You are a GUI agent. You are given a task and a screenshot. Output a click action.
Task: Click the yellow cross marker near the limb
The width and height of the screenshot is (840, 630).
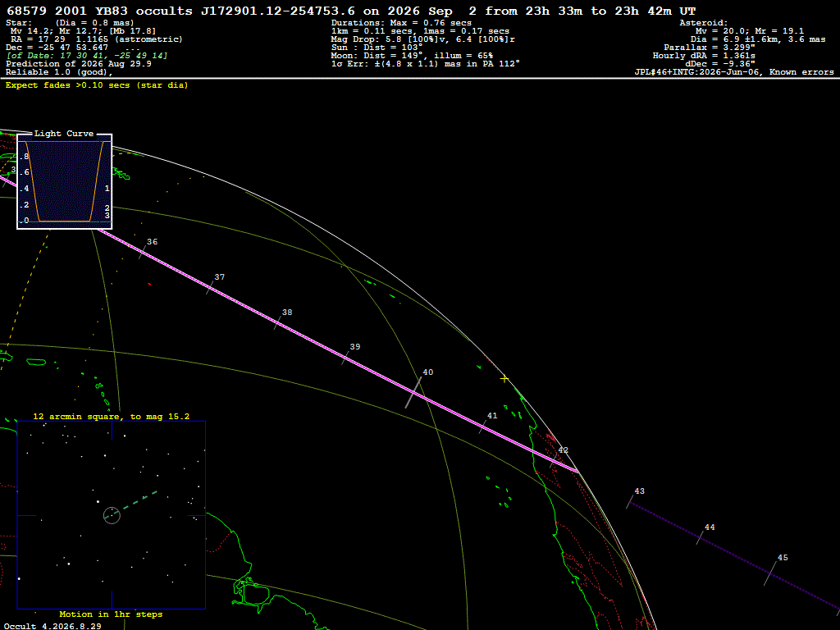(x=504, y=379)
